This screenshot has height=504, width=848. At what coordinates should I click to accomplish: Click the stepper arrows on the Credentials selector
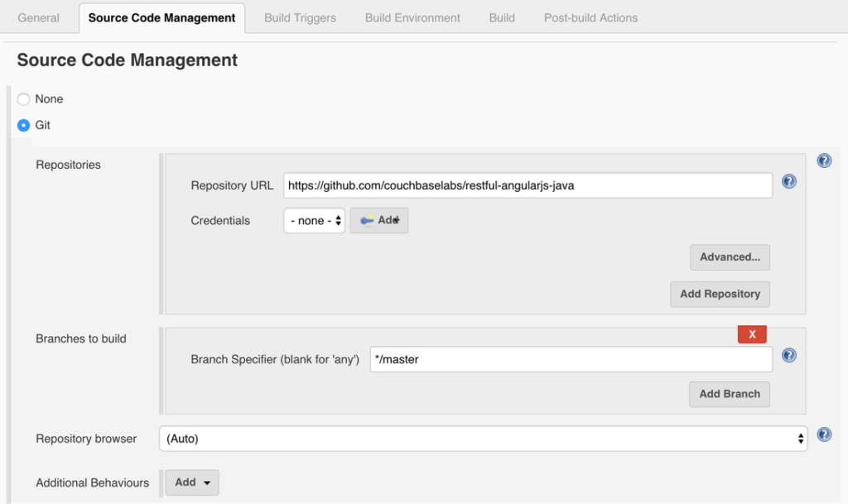click(337, 220)
